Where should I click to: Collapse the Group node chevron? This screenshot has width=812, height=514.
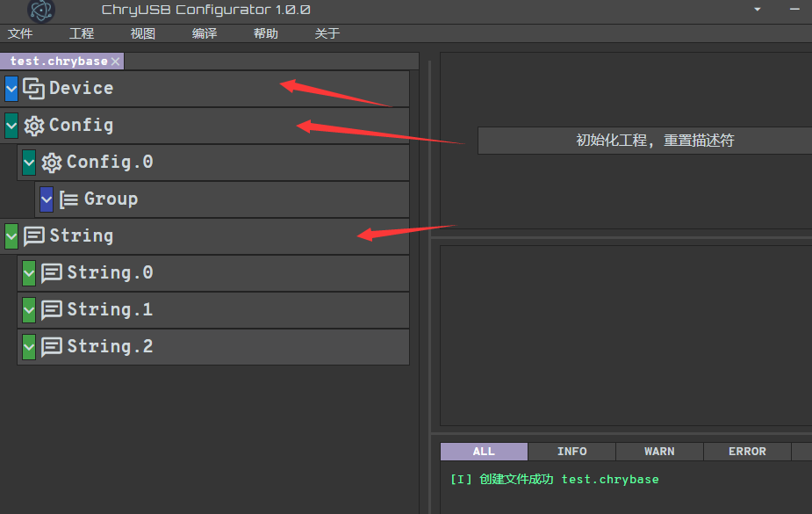(x=47, y=199)
